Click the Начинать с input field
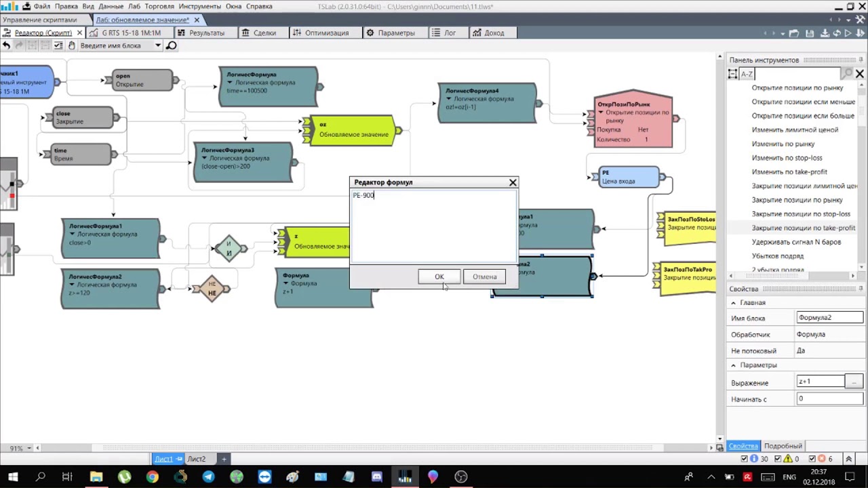This screenshot has width=868, height=488. [x=830, y=399]
